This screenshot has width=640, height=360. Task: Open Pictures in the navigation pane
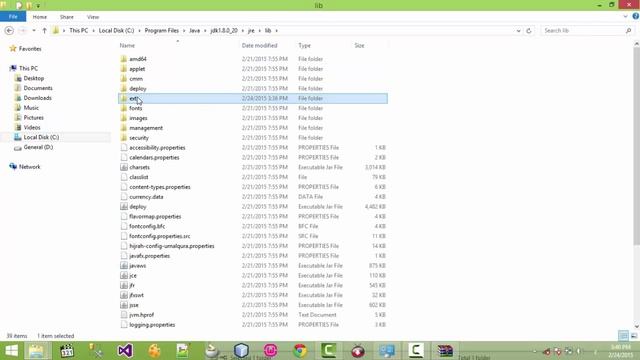click(33, 118)
